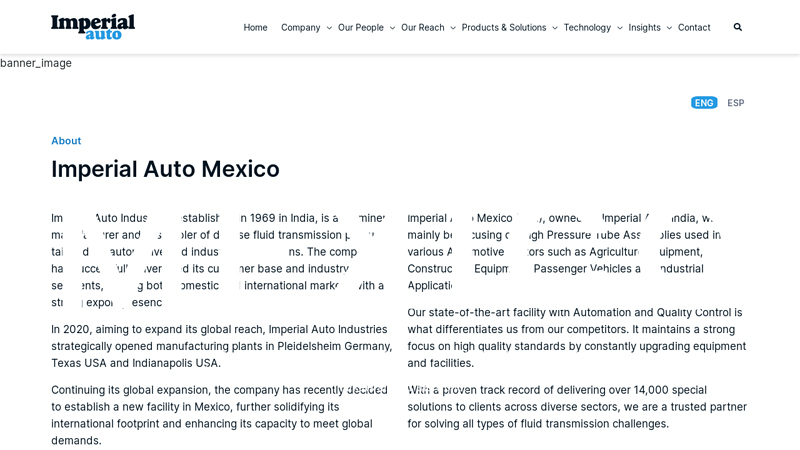Click the About label
The width and height of the screenshot is (800, 450).
pyautogui.click(x=66, y=141)
